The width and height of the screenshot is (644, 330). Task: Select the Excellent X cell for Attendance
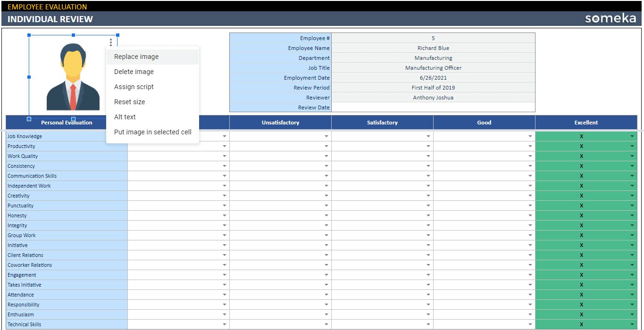point(581,295)
